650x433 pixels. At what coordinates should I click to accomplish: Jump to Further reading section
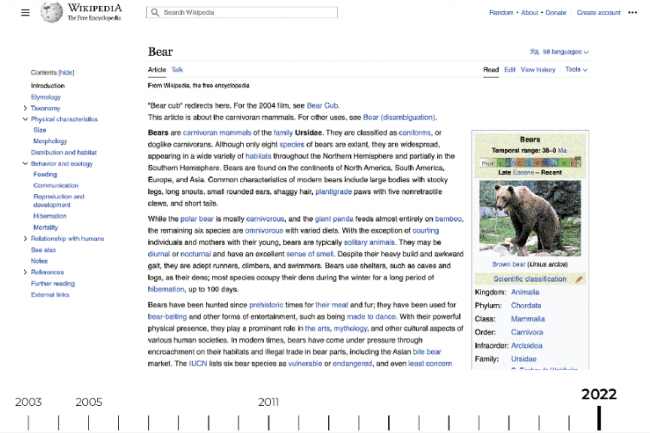coord(53,284)
